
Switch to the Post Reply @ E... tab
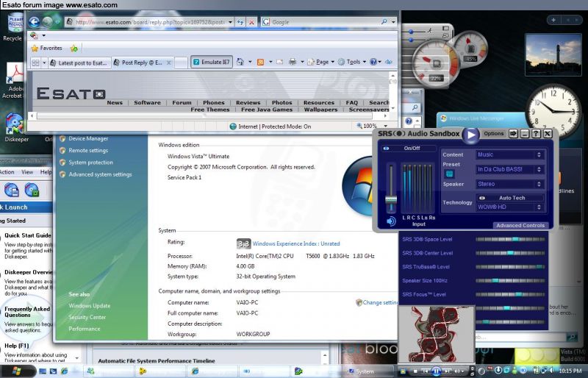tap(143, 63)
